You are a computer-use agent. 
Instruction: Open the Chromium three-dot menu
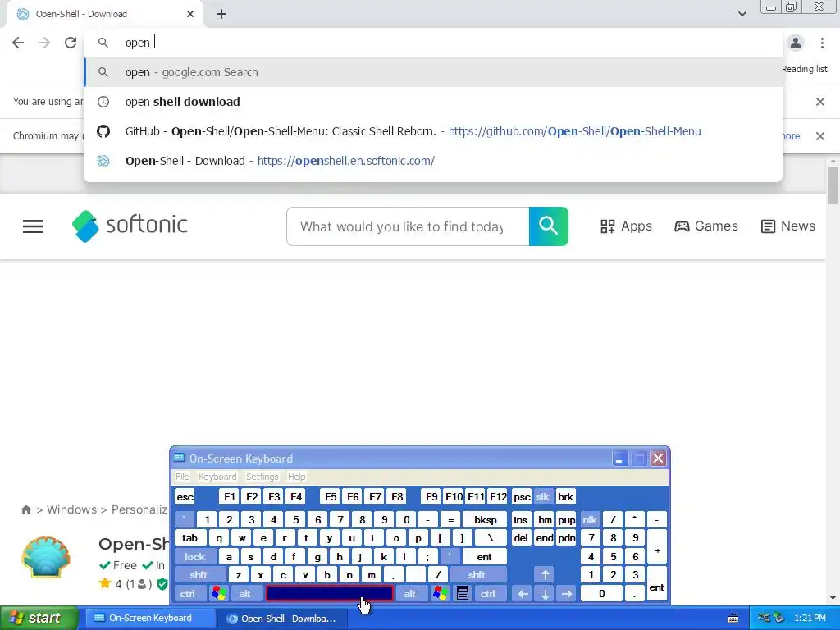(822, 43)
